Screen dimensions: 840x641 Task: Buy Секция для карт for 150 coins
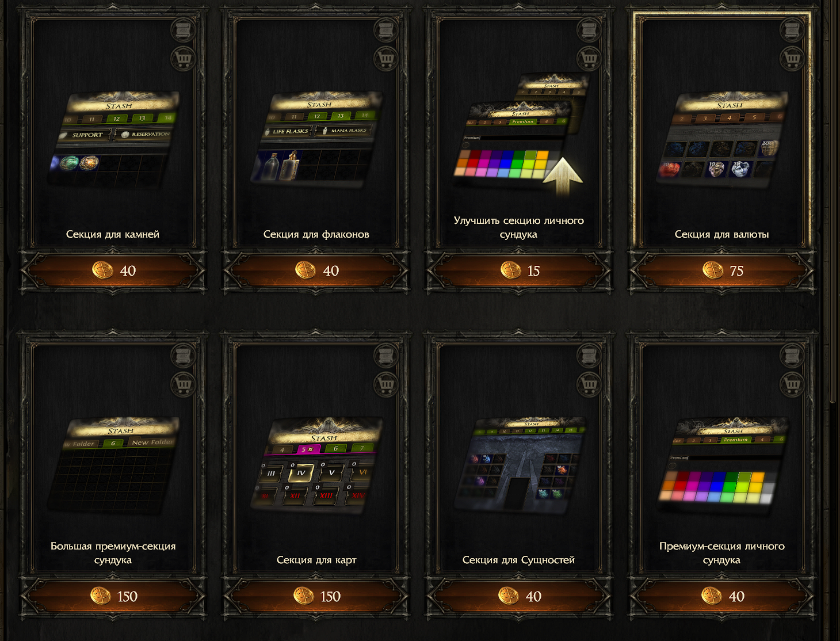[316, 596]
